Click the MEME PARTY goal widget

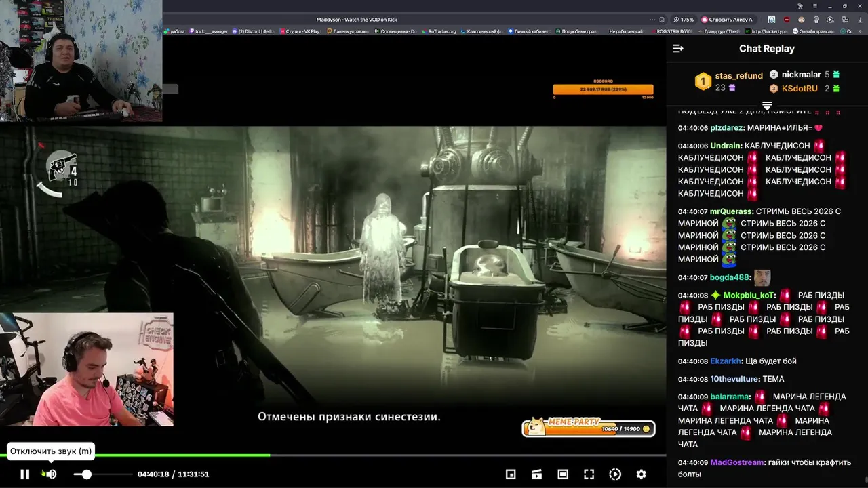pos(589,426)
